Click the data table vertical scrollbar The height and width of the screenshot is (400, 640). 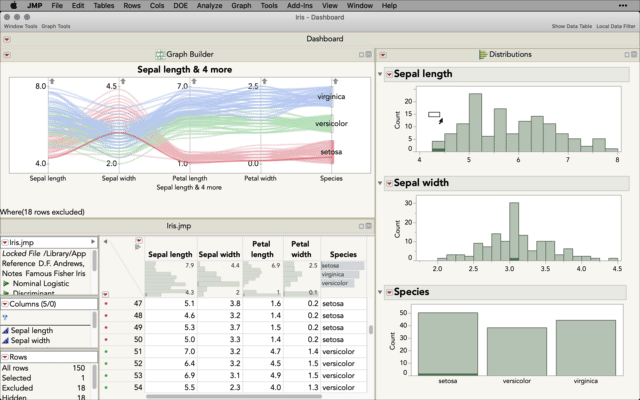coord(371,330)
